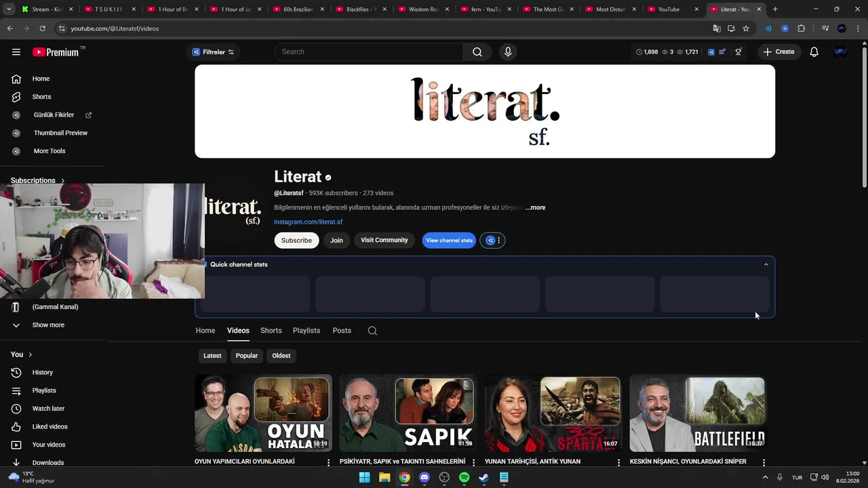Open the BATTLEFIELD video thumbnail
Viewport: 868px width, 488px height.
(698, 413)
